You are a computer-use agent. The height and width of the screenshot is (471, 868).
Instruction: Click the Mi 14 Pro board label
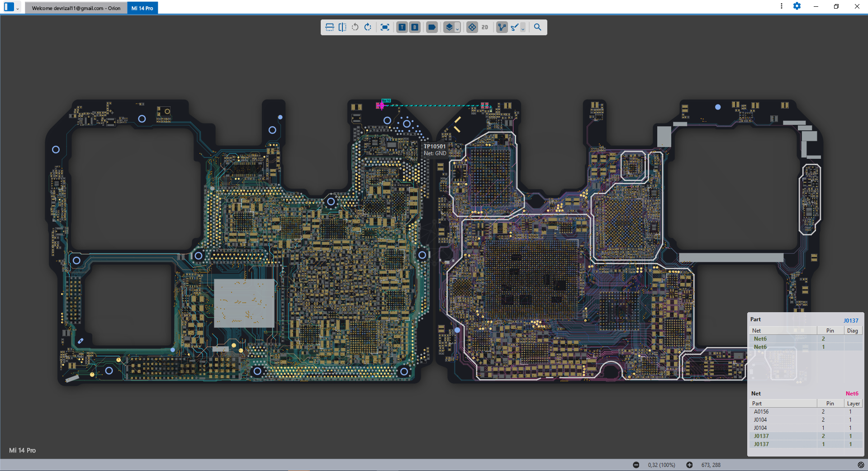pos(23,450)
